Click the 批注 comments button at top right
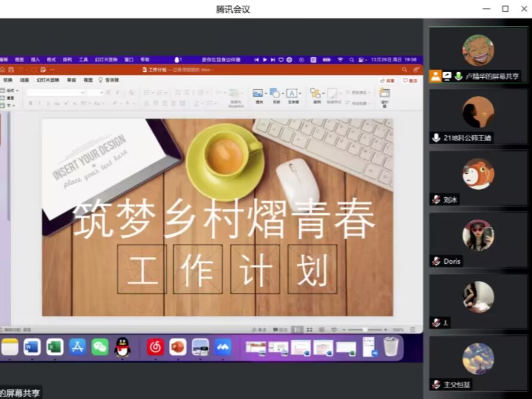Screen dimensions: 532x399 point(411,80)
